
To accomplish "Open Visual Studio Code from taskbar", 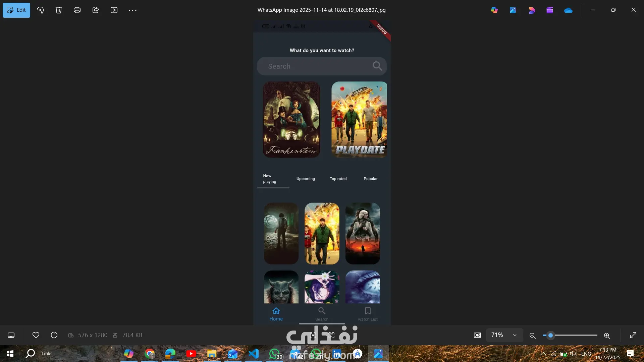I will (x=254, y=354).
